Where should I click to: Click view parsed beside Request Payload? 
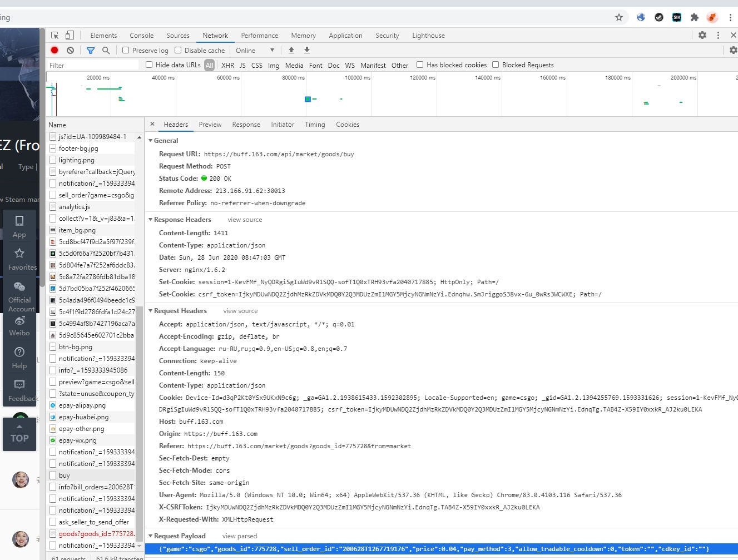click(x=240, y=536)
